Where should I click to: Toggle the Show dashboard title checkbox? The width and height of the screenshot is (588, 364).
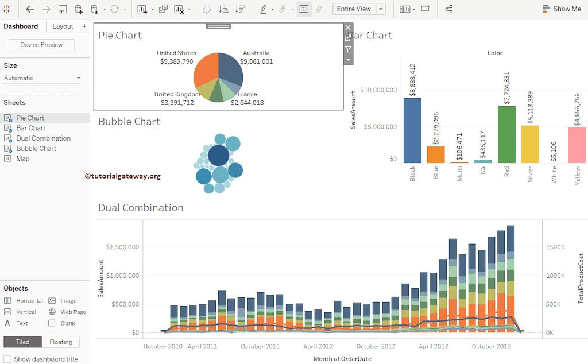tap(7, 358)
